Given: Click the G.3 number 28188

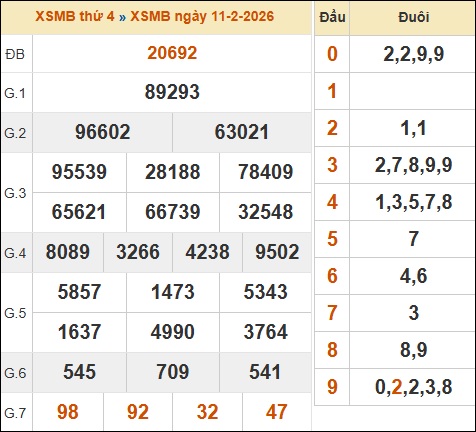Looking at the screenshot, I should [173, 172].
